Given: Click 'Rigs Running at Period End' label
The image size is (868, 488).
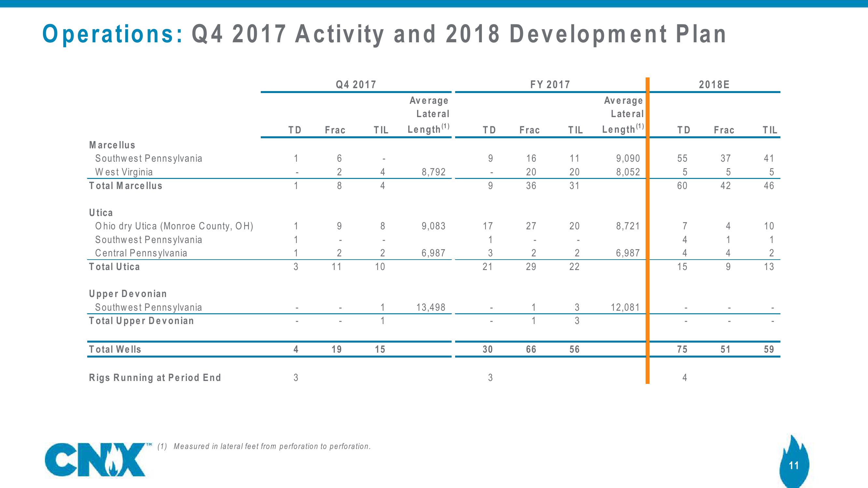Looking at the screenshot, I should pos(155,377).
